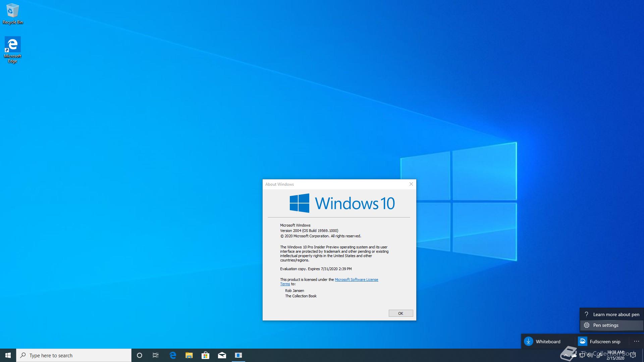644x362 pixels.
Task: Open the Recycle Bin desktop icon
Action: tap(12, 14)
